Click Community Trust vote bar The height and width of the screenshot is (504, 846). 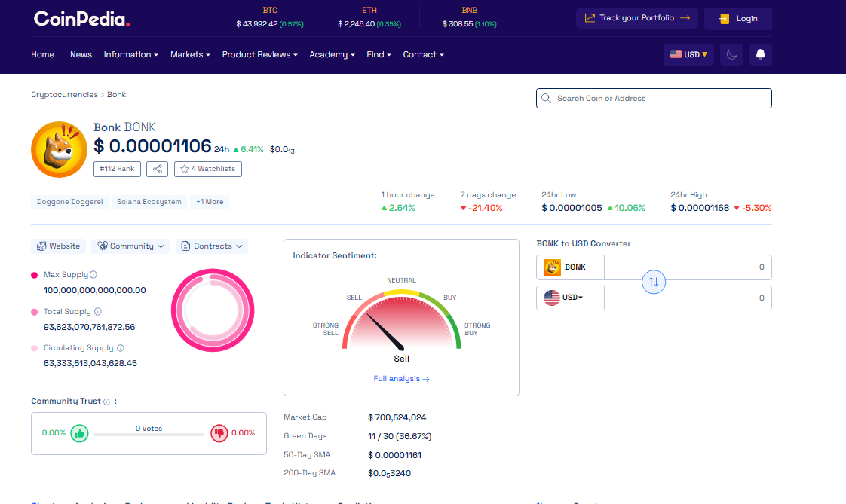click(149, 435)
